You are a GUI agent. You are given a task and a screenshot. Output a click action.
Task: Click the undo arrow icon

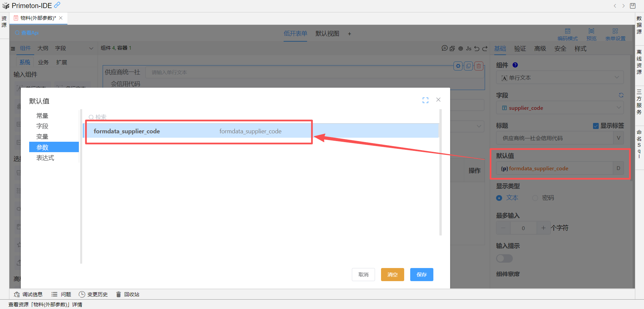477,48
